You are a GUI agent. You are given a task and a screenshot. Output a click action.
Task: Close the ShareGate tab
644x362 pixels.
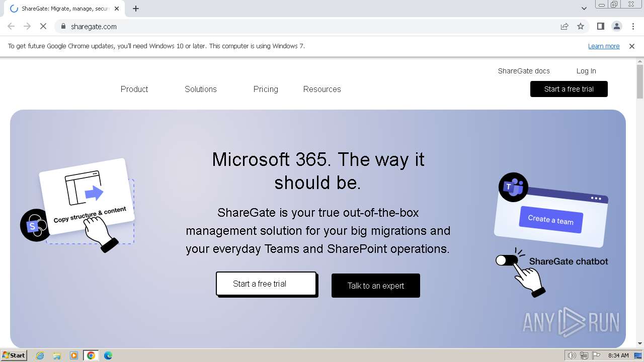point(117,9)
